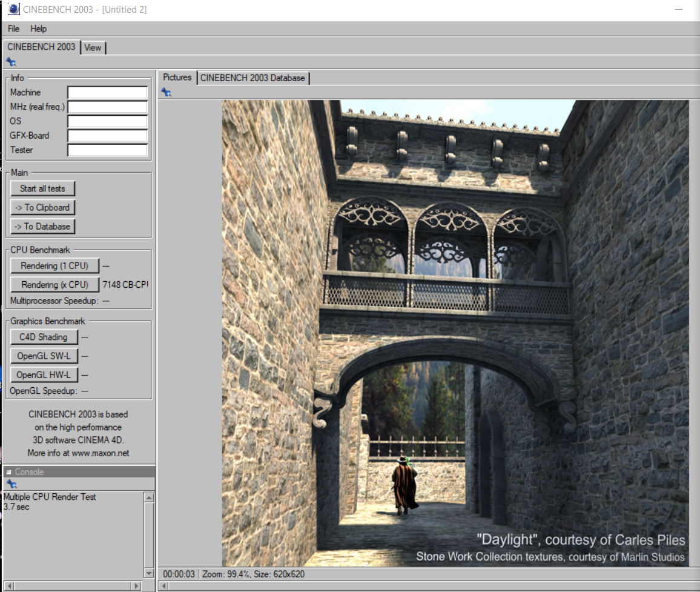Viewport: 700px width, 592px height.
Task: Switch to the CINEBENCH 2003 tab
Action: pos(41,47)
